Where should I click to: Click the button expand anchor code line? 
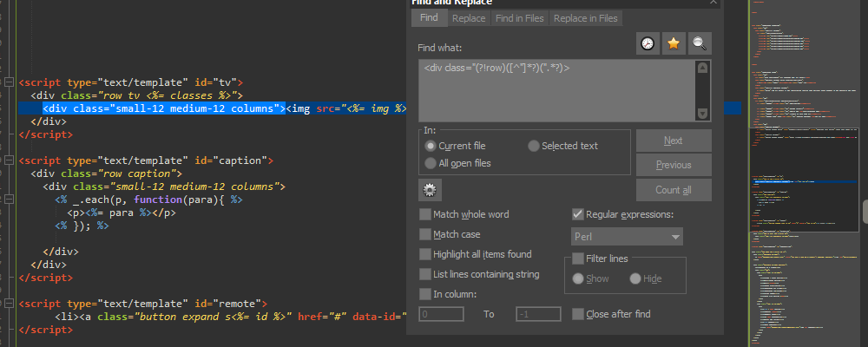(231, 317)
